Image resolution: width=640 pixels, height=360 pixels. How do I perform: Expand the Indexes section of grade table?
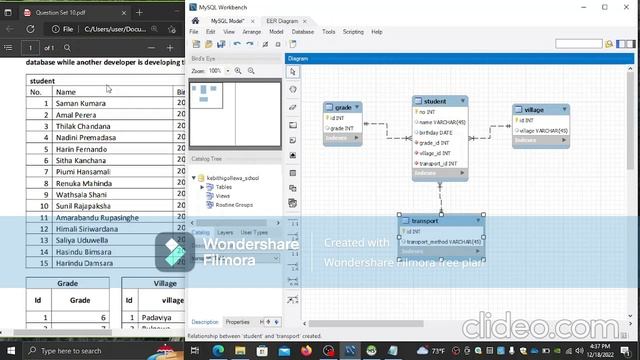point(356,138)
